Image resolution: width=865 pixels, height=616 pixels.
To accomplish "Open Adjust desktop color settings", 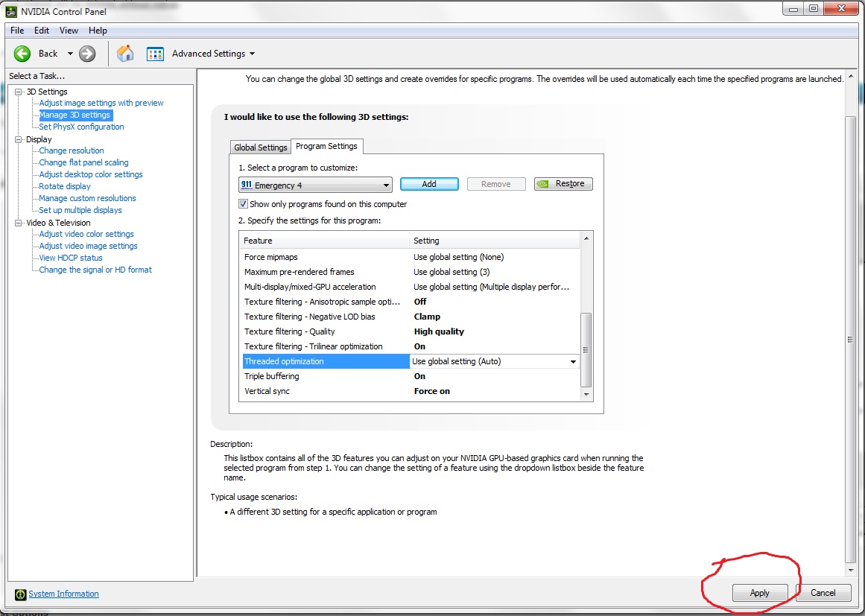I will click(90, 174).
